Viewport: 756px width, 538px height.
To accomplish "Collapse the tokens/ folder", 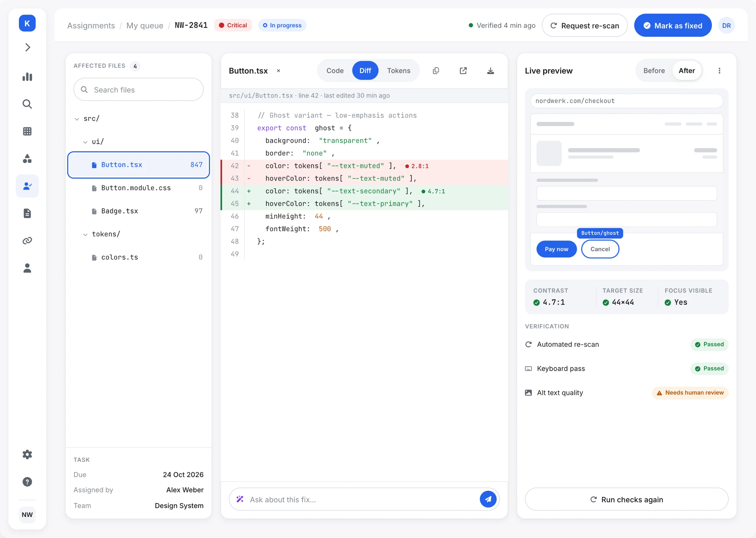I will point(85,234).
